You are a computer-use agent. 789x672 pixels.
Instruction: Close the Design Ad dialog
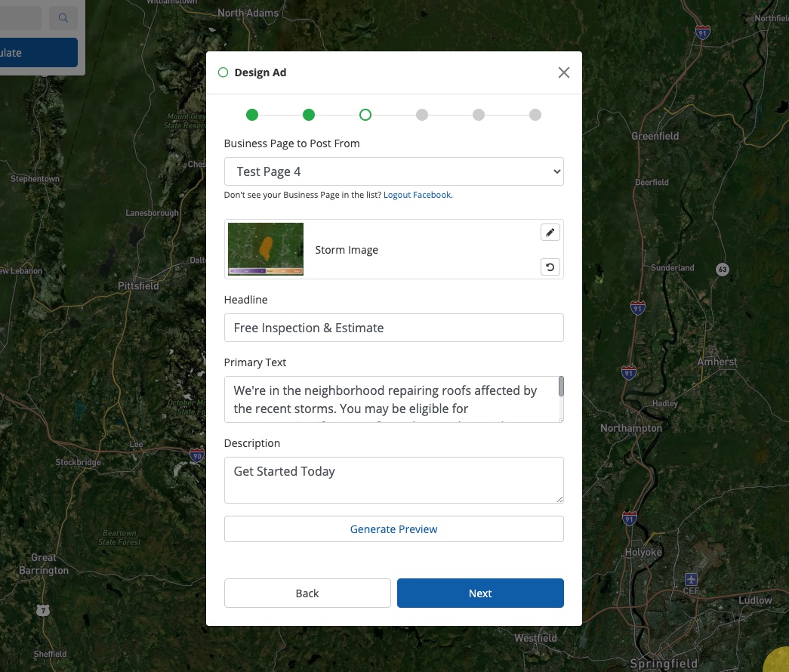[x=563, y=72]
